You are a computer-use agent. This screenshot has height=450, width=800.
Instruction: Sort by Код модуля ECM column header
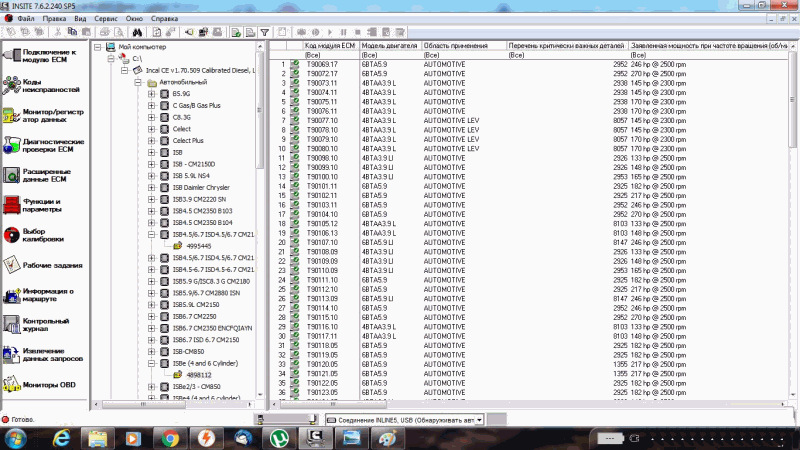point(330,46)
